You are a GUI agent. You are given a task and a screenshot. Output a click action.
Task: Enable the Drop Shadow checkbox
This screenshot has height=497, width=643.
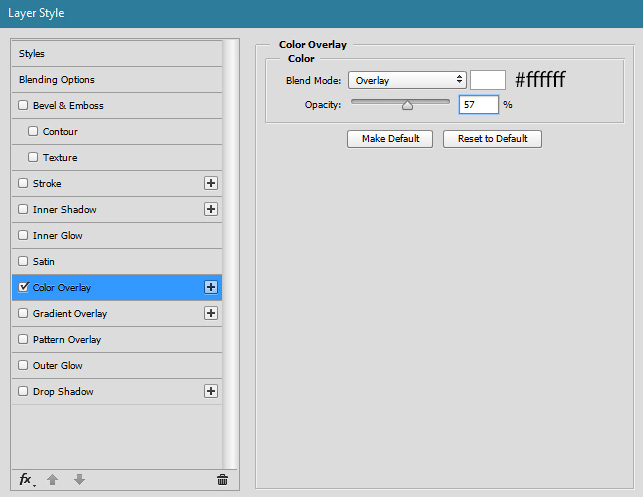(x=23, y=391)
